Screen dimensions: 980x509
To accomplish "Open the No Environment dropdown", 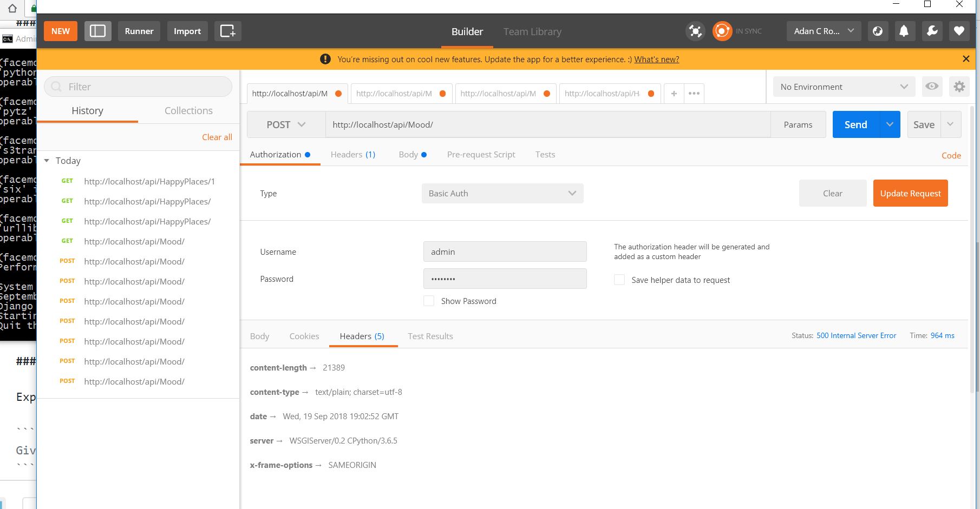I will click(844, 87).
